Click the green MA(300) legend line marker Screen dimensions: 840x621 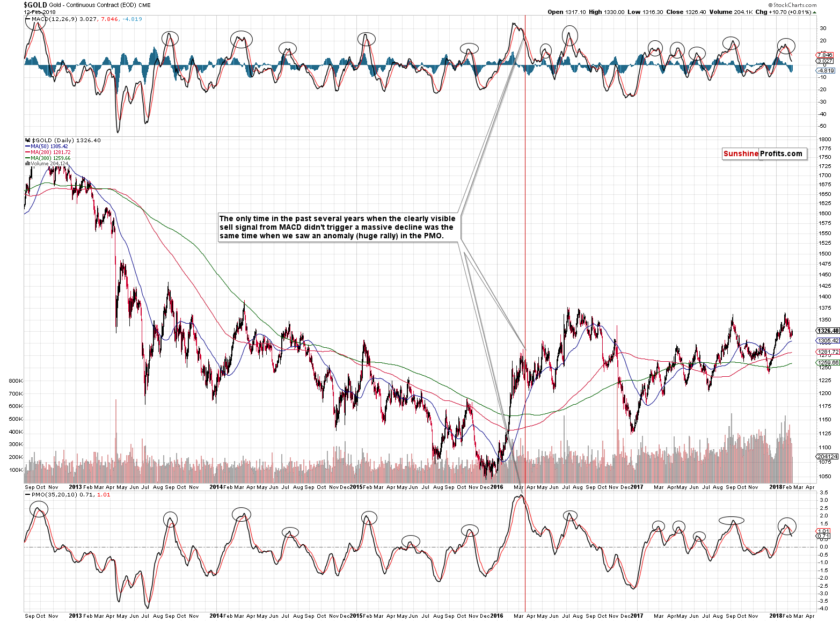pyautogui.click(x=28, y=158)
